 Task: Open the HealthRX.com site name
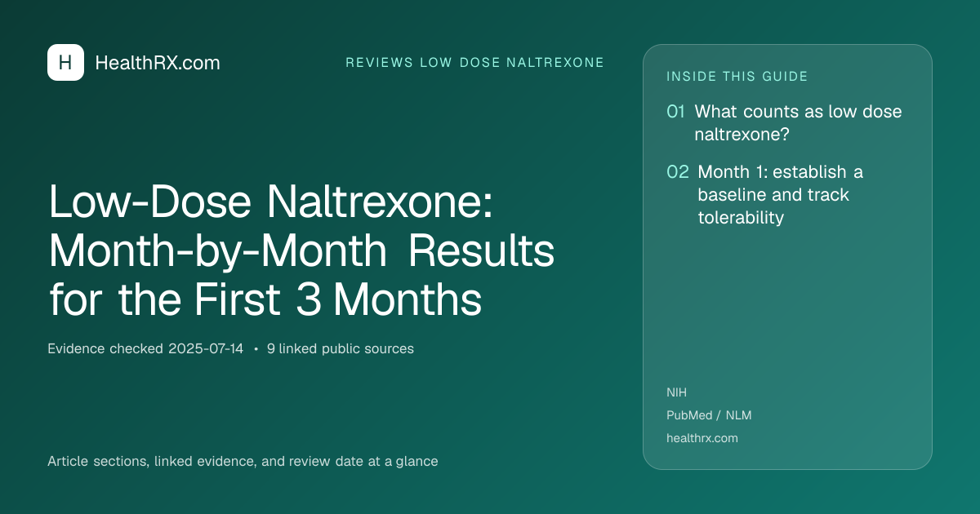[x=158, y=63]
